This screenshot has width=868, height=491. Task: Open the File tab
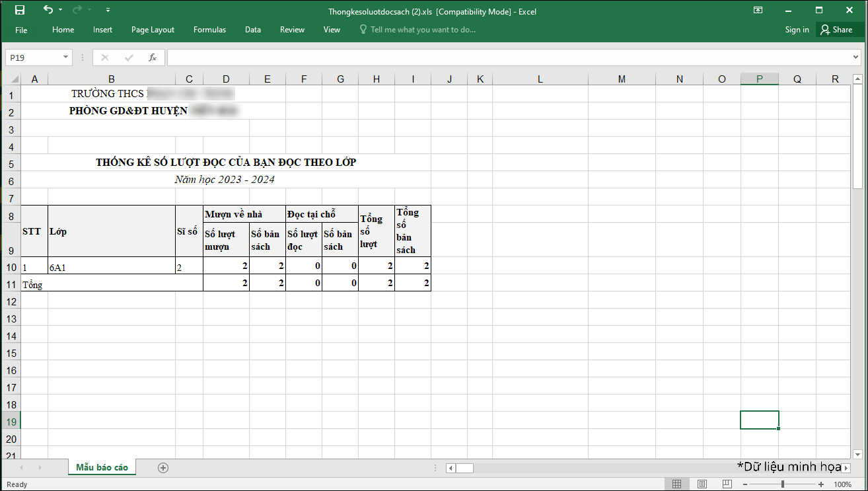(21, 30)
